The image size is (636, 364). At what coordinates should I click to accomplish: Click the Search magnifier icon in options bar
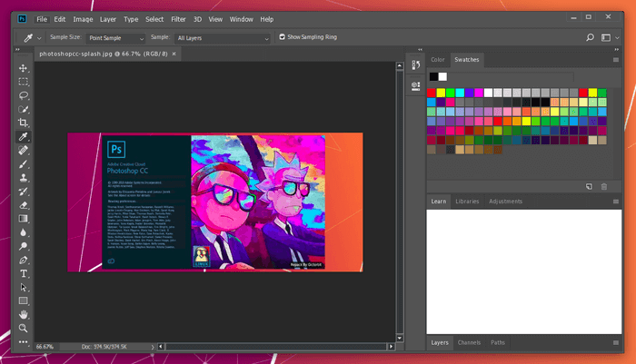tap(591, 37)
